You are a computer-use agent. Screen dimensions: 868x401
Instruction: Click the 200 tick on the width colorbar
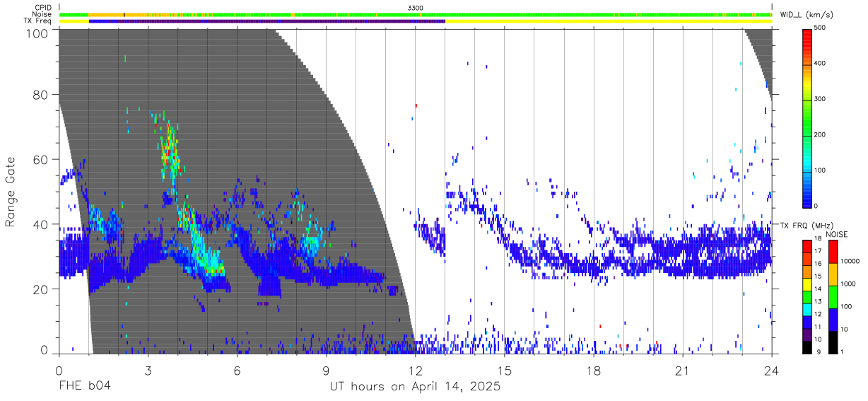[x=819, y=134]
